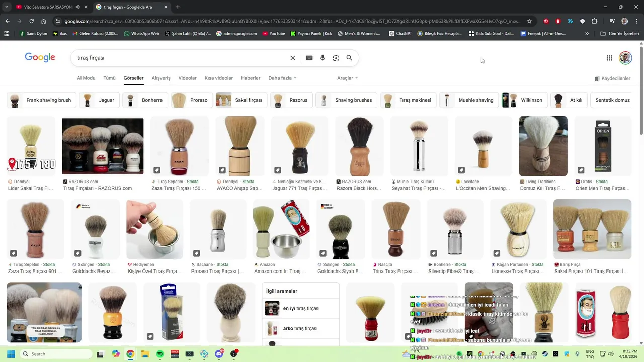Switch to the Videolar tab
The image size is (644, 362).
pyautogui.click(x=188, y=78)
